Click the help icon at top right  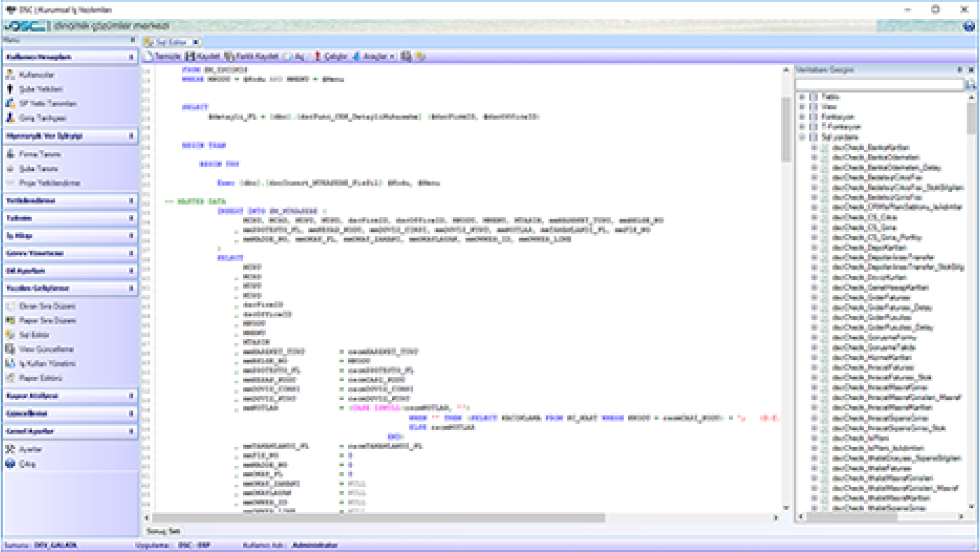[969, 27]
